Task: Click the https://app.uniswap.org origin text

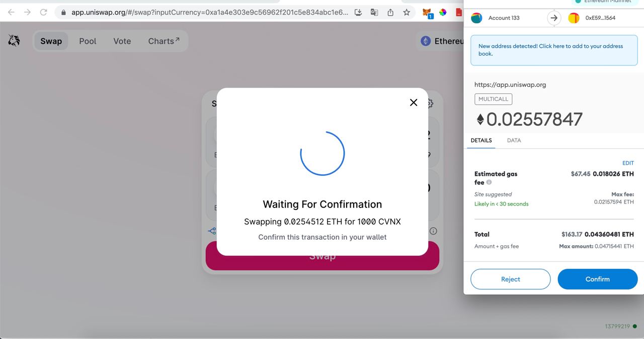Action: pyautogui.click(x=510, y=85)
